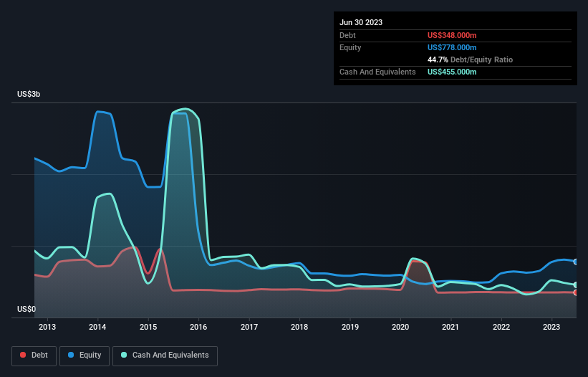Click the teal Cash endpoint marker
Viewport: 588px width, 377px height.
[576, 285]
